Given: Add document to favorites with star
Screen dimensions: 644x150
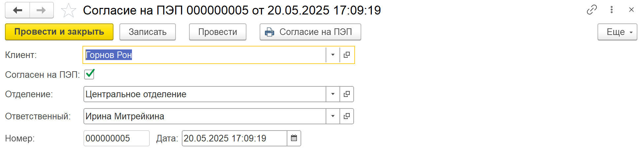Looking at the screenshot, I should (69, 10).
